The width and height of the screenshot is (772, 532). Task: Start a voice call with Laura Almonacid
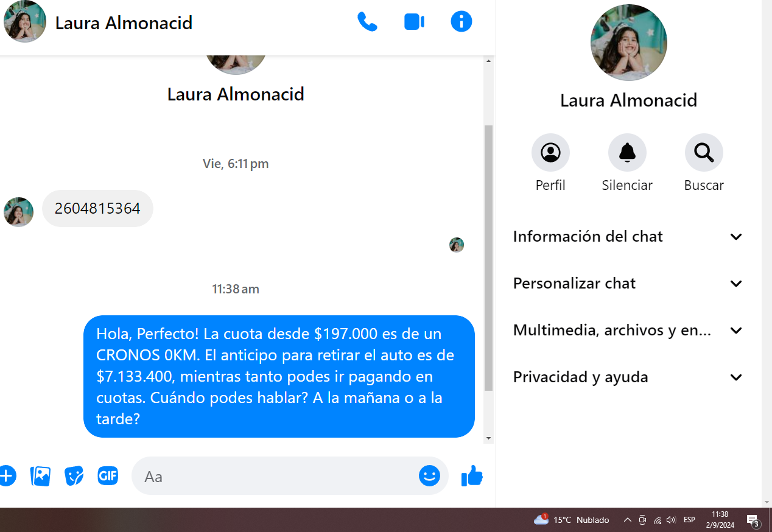click(367, 23)
